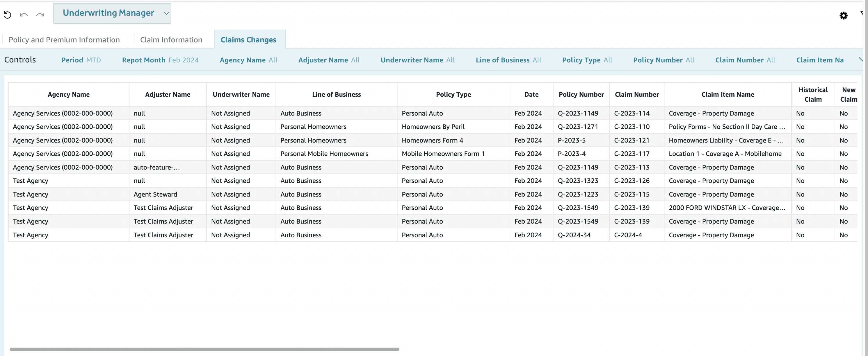Image resolution: width=868 pixels, height=356 pixels.
Task: Switch to the Claim Information tab
Action: point(171,40)
